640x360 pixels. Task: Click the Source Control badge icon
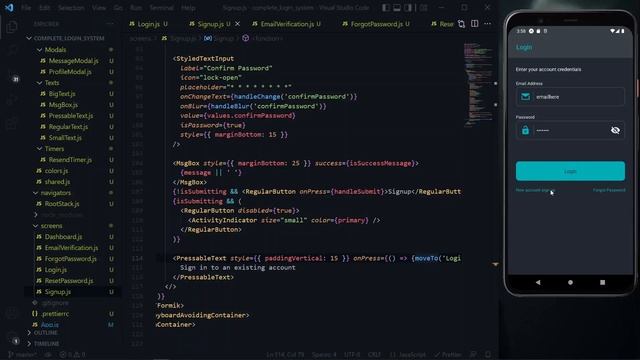(16, 79)
